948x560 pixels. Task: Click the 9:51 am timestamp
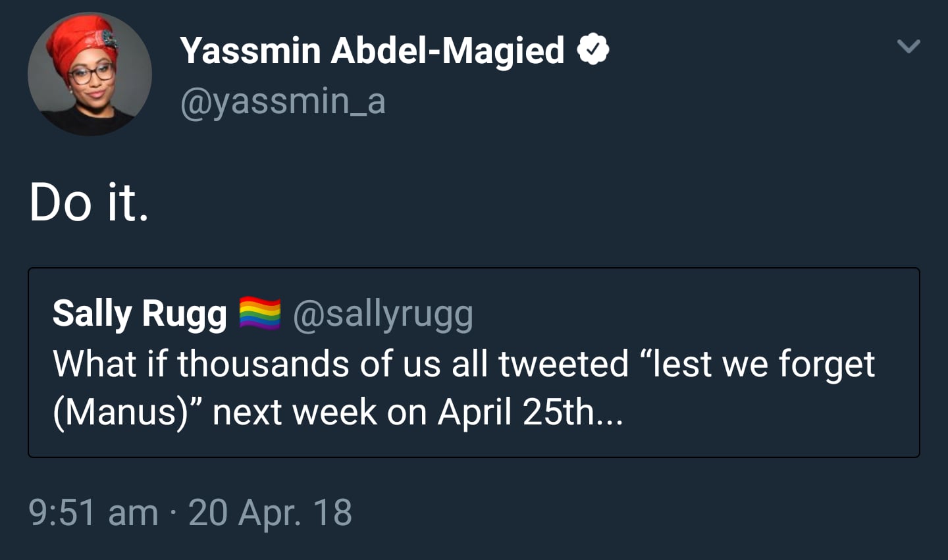click(93, 513)
